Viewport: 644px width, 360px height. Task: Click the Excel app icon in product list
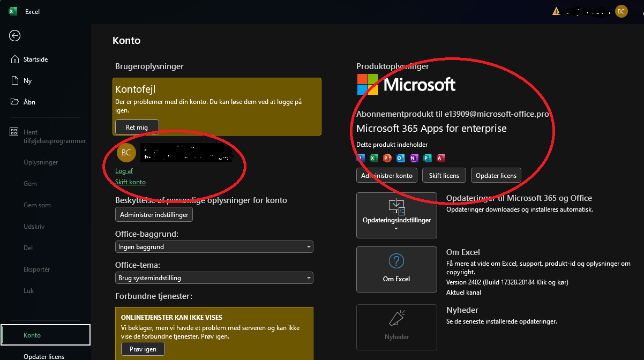tap(374, 158)
